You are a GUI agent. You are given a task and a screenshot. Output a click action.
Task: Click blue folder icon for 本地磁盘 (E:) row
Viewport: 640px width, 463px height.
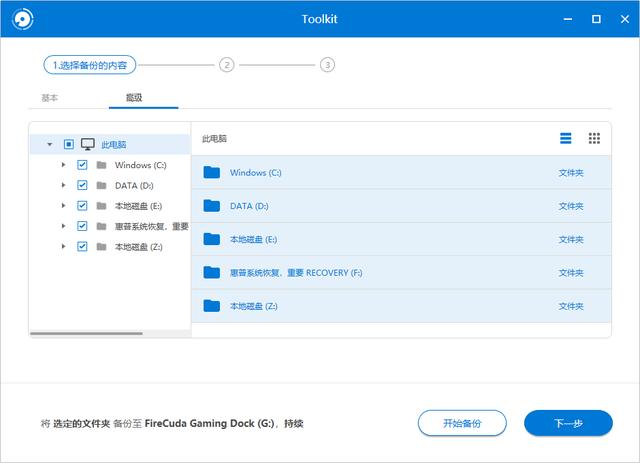(211, 239)
